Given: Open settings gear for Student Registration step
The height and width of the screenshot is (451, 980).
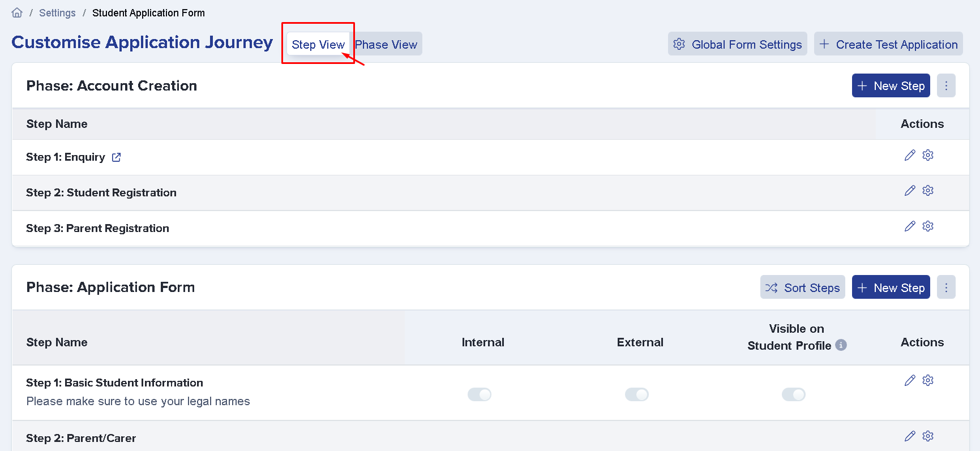Looking at the screenshot, I should pyautogui.click(x=928, y=191).
